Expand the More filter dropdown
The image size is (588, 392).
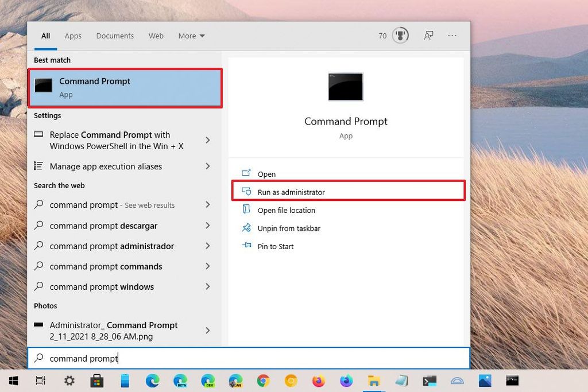pos(191,35)
